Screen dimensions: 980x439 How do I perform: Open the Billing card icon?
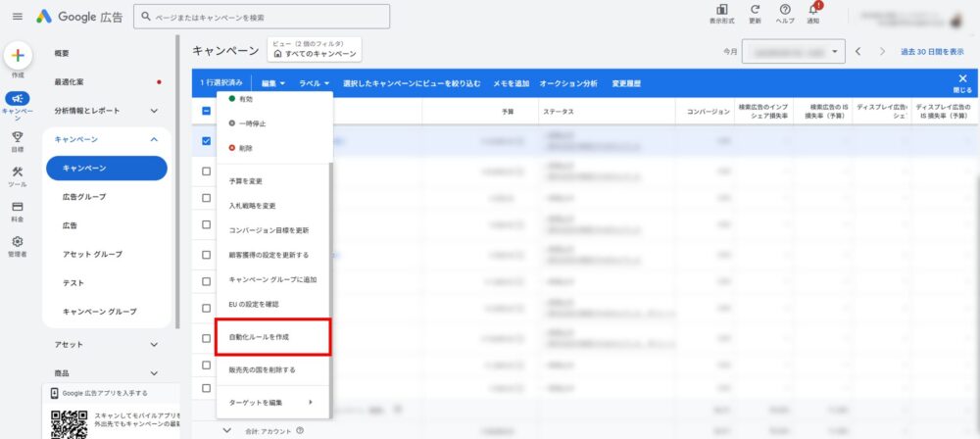click(18, 208)
